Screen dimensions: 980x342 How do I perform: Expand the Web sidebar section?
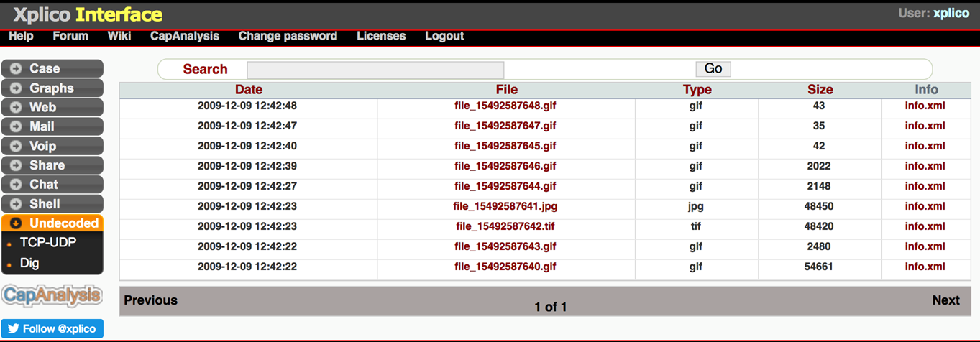point(52,108)
